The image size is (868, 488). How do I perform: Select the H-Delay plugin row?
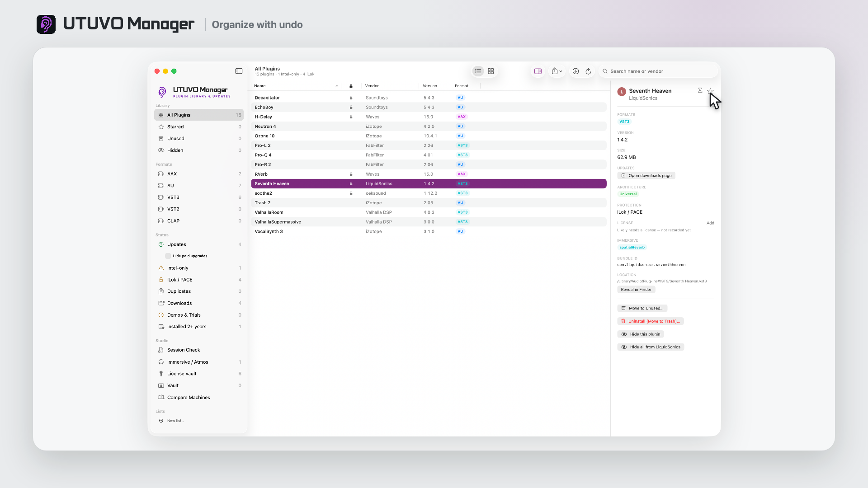(429, 117)
